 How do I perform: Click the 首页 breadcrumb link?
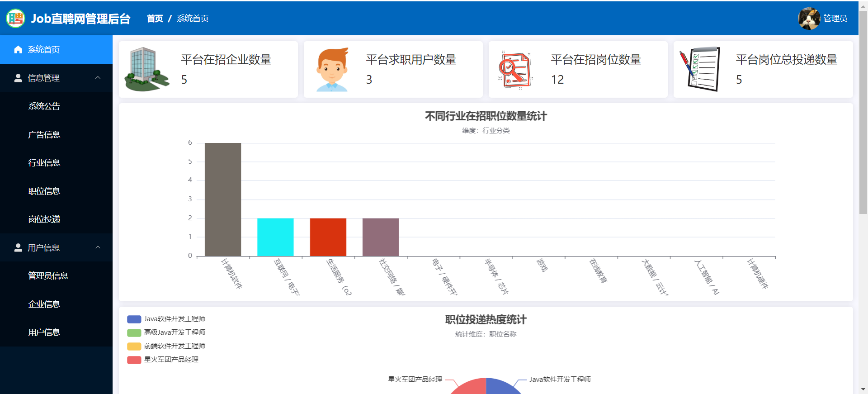pyautogui.click(x=155, y=19)
